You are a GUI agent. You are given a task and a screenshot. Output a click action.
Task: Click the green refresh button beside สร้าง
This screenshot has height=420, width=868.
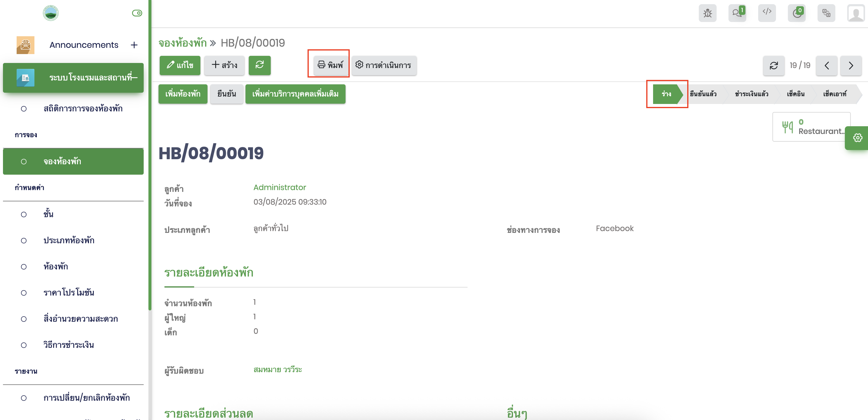coord(259,65)
